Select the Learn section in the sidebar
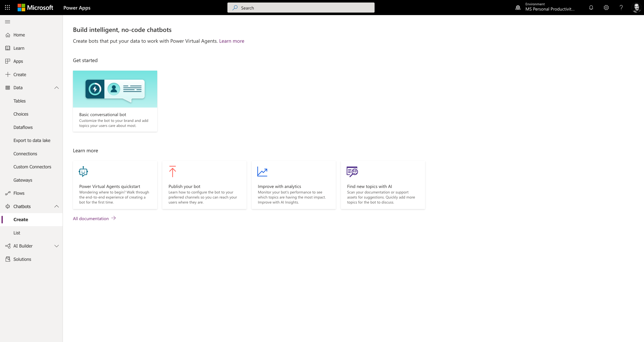The image size is (644, 342). pos(19,48)
